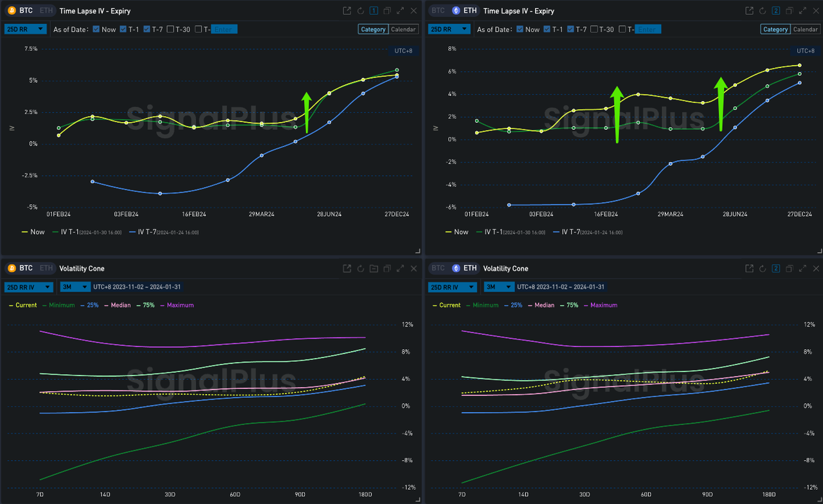The height and width of the screenshot is (504, 823).
Task: Uncheck the Now checkbox in BTC Time Lapse
Action: tap(96, 30)
